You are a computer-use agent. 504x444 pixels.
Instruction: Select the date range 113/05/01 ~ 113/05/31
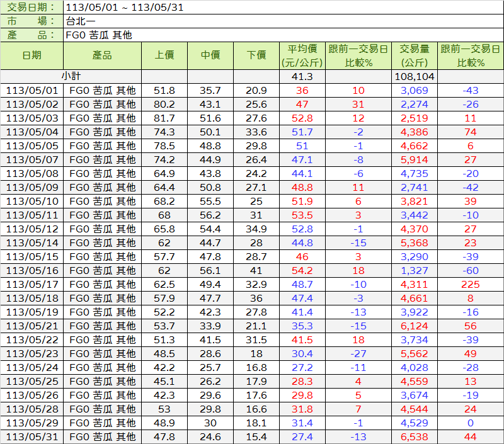pos(125,8)
